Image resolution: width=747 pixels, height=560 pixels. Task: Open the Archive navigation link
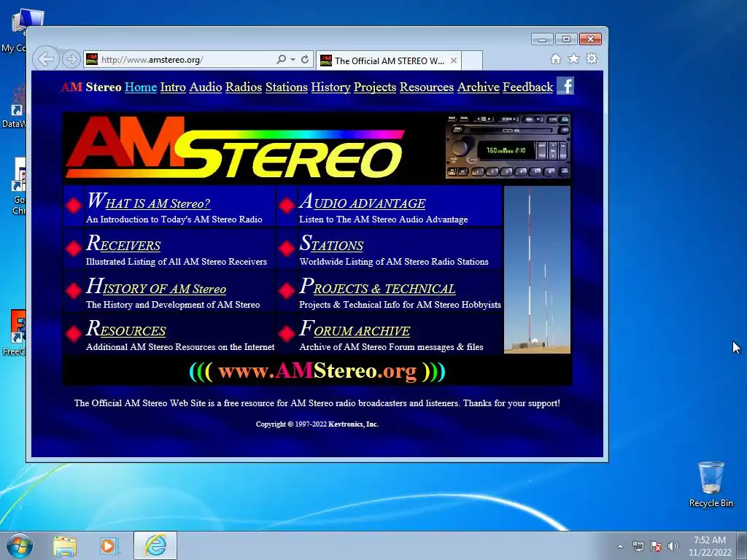click(x=479, y=87)
